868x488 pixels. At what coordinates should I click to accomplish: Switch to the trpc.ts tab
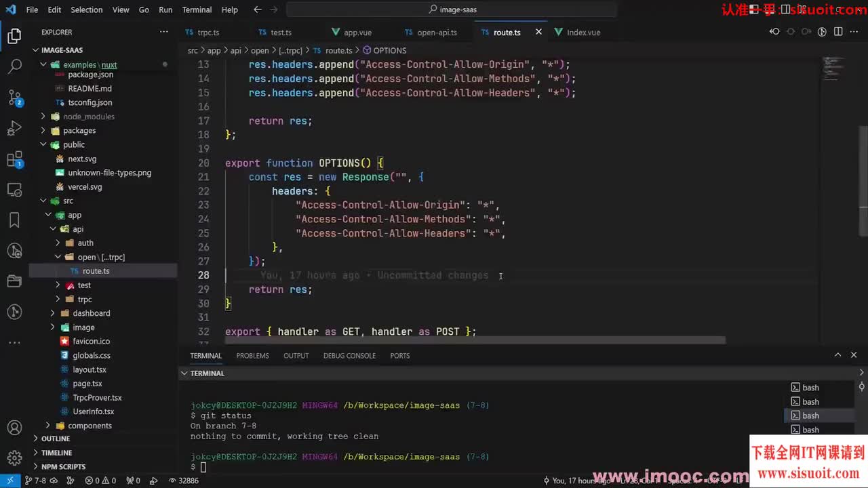(208, 32)
